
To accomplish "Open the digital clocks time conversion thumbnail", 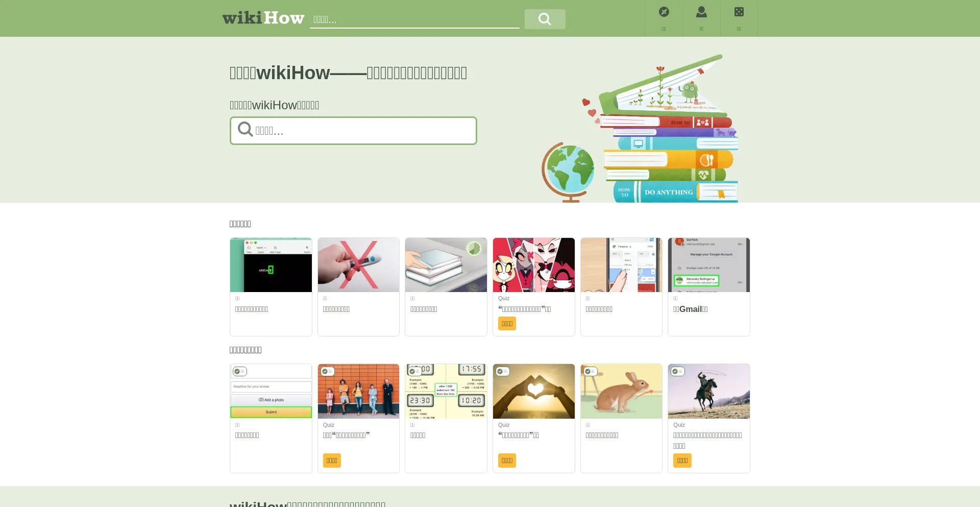I will [446, 392].
